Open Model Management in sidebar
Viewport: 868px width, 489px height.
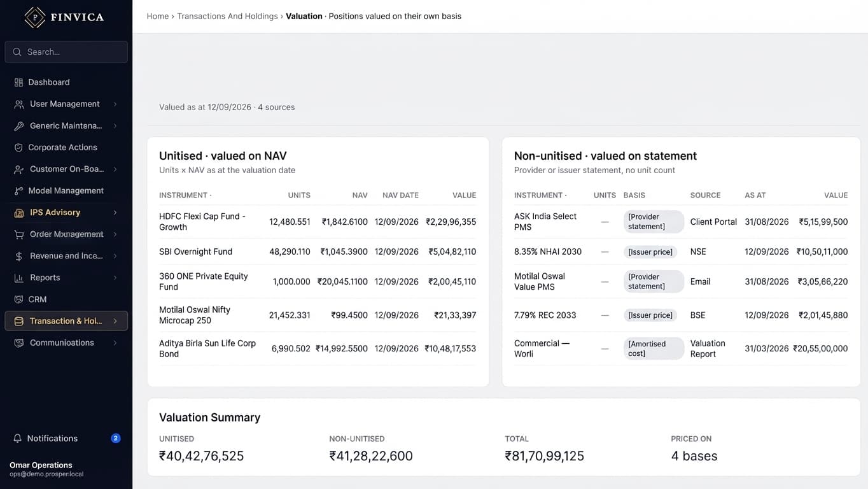point(66,190)
